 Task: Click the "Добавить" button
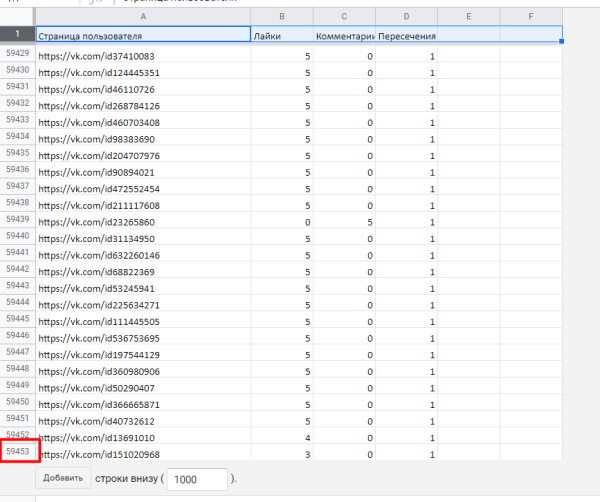point(63,478)
